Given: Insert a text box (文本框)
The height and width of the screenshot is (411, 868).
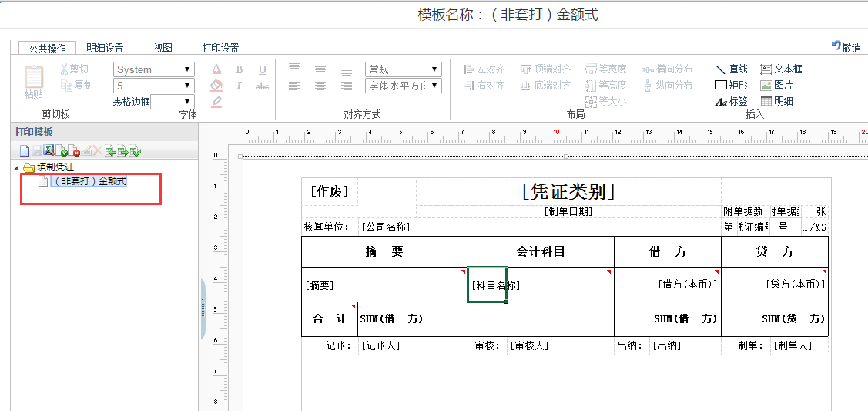Looking at the screenshot, I should tap(781, 69).
